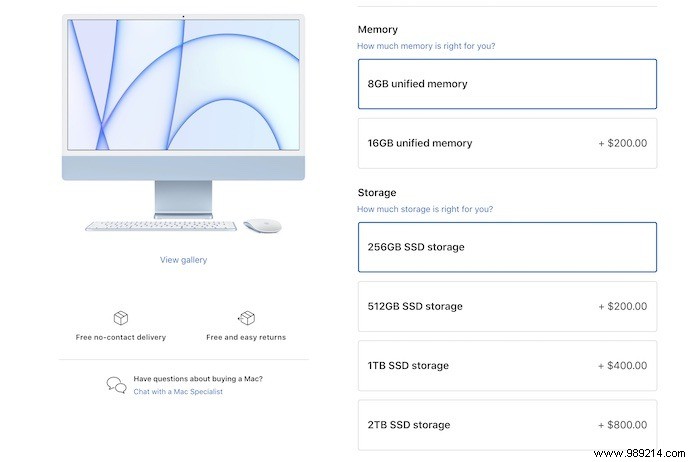The height and width of the screenshot is (462, 700).
Task: Click the Magic Mouse image
Action: click(262, 226)
